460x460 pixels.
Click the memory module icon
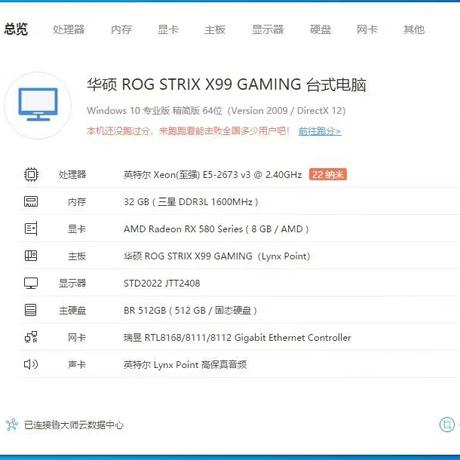pyautogui.click(x=31, y=202)
